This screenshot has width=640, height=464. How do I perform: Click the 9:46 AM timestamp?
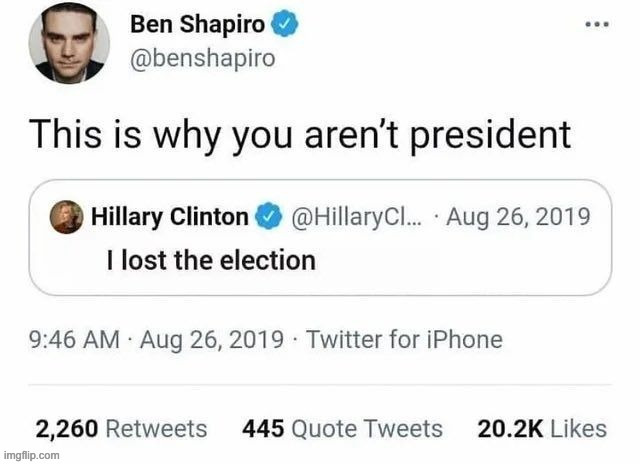point(78,340)
